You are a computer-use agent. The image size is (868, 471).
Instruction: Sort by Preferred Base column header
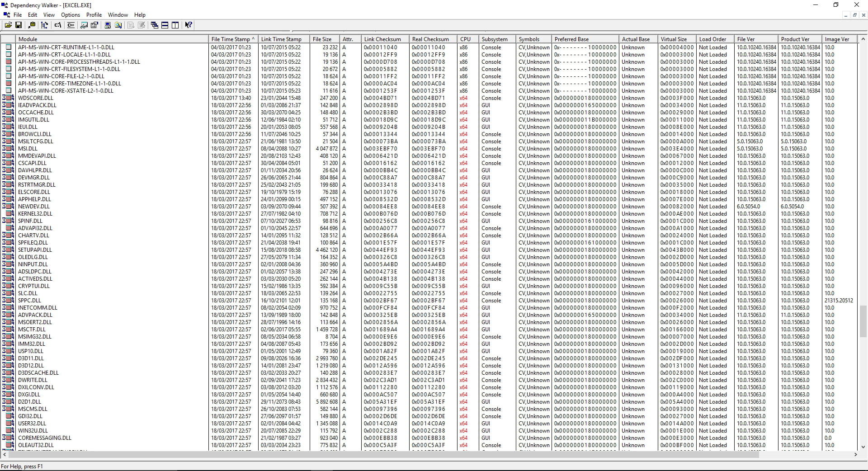coord(585,39)
